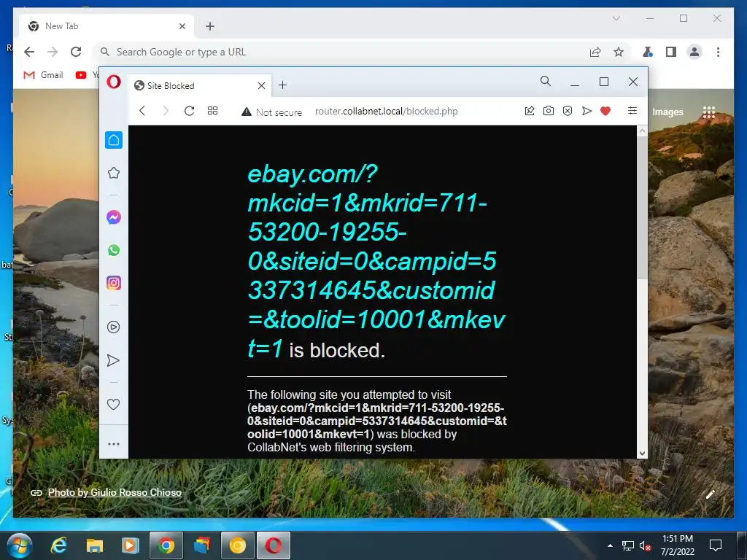
Task: Click muted volume tray icon
Action: click(x=645, y=546)
